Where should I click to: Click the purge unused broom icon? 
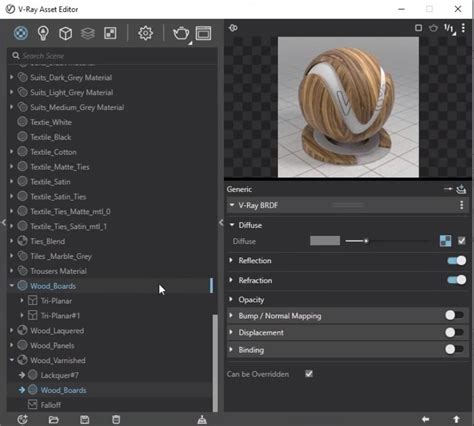pos(202,420)
